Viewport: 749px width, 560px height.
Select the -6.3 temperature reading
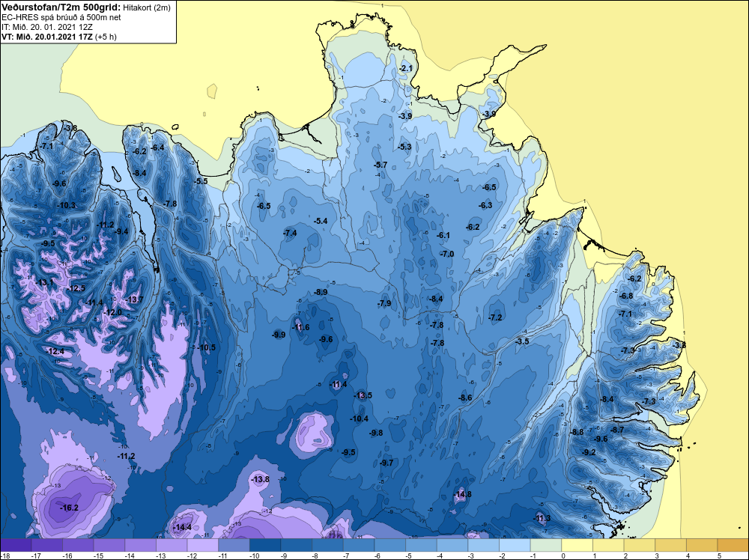(485, 205)
